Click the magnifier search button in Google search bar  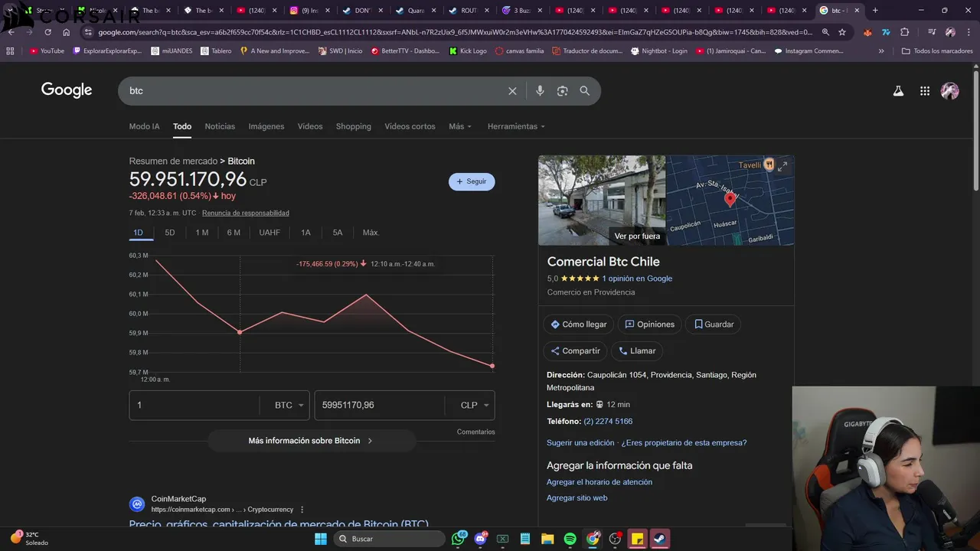click(585, 90)
